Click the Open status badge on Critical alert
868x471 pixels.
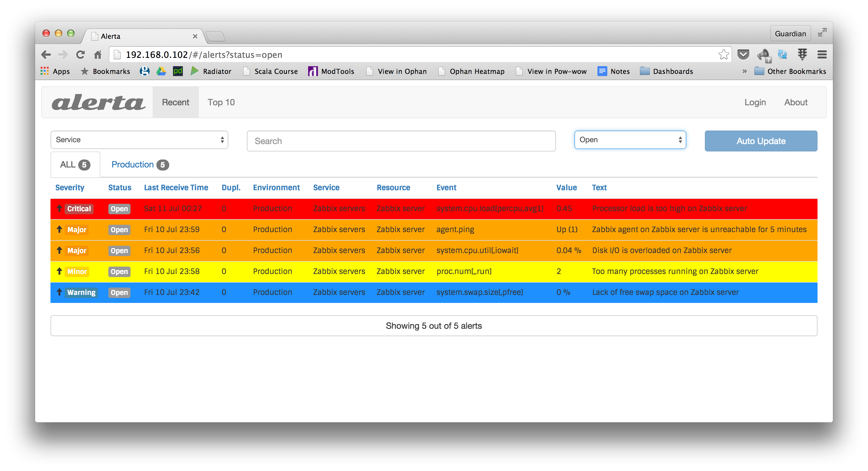pyautogui.click(x=119, y=208)
